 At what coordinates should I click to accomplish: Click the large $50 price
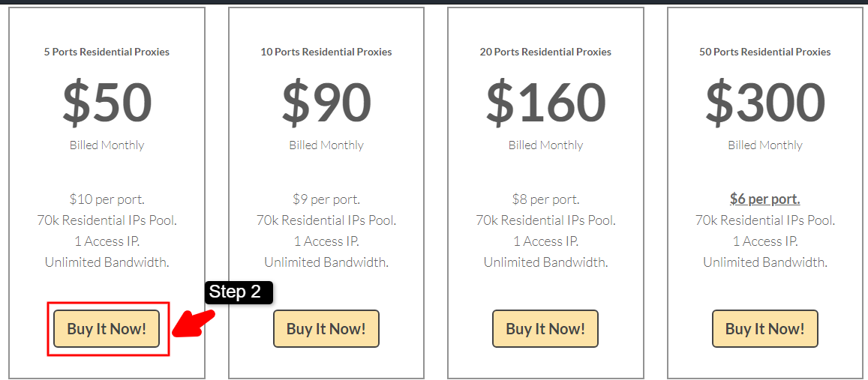[x=107, y=103]
